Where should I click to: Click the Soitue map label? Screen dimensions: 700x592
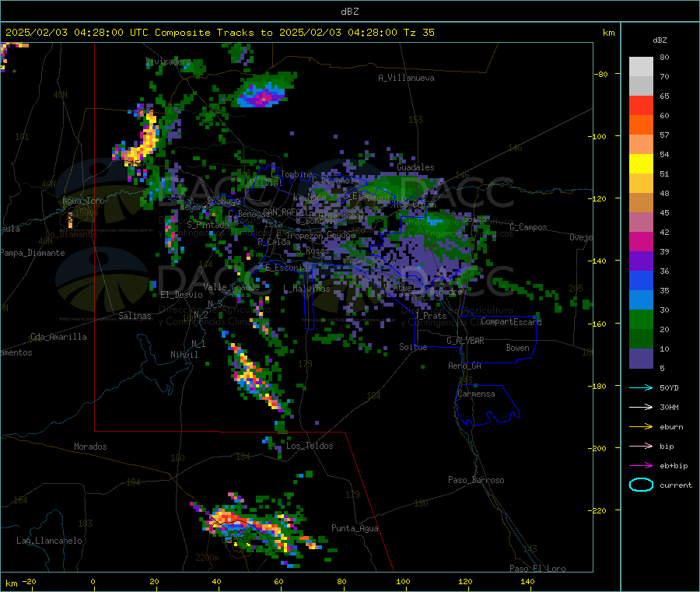(x=413, y=347)
